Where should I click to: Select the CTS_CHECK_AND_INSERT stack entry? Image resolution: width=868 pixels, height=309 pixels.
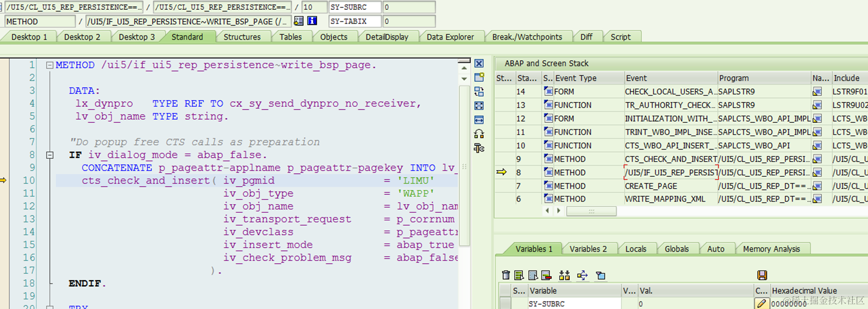coord(671,159)
